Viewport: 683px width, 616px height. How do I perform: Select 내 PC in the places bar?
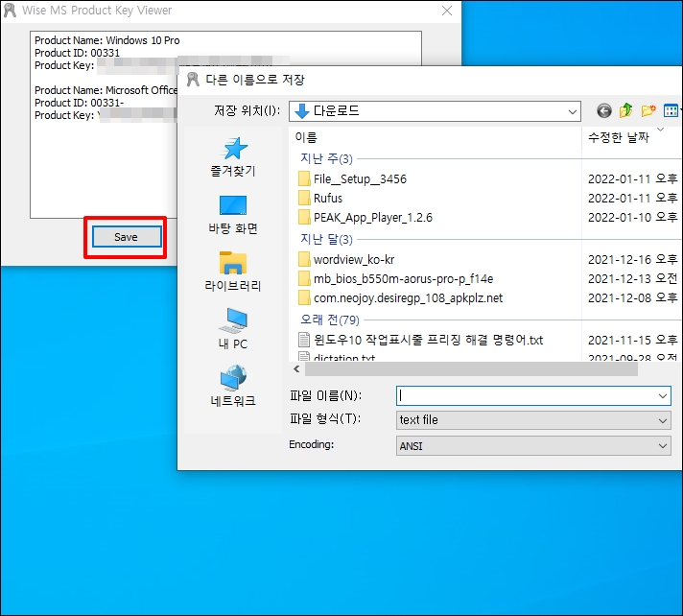click(x=233, y=329)
